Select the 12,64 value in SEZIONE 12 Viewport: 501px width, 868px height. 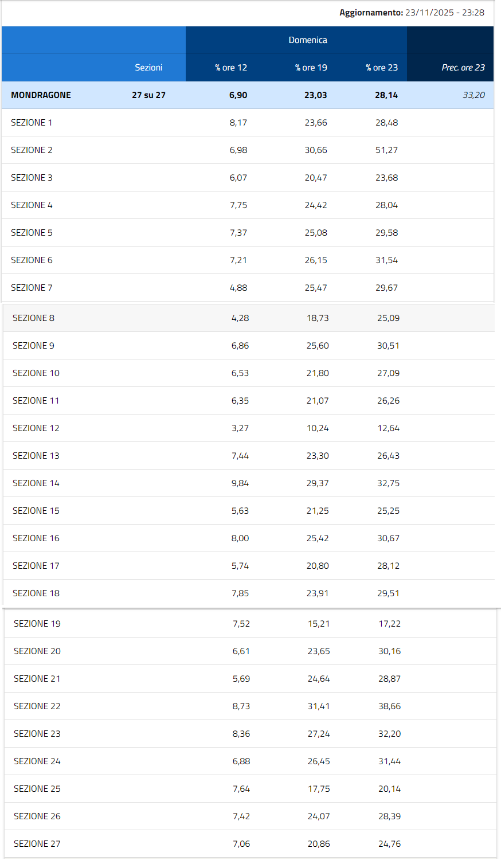pos(388,428)
